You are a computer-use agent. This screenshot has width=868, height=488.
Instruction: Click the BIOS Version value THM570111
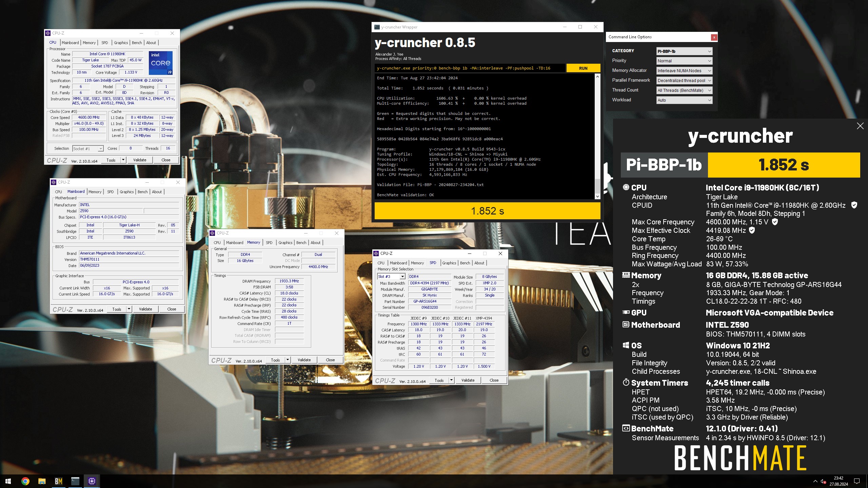(129, 260)
